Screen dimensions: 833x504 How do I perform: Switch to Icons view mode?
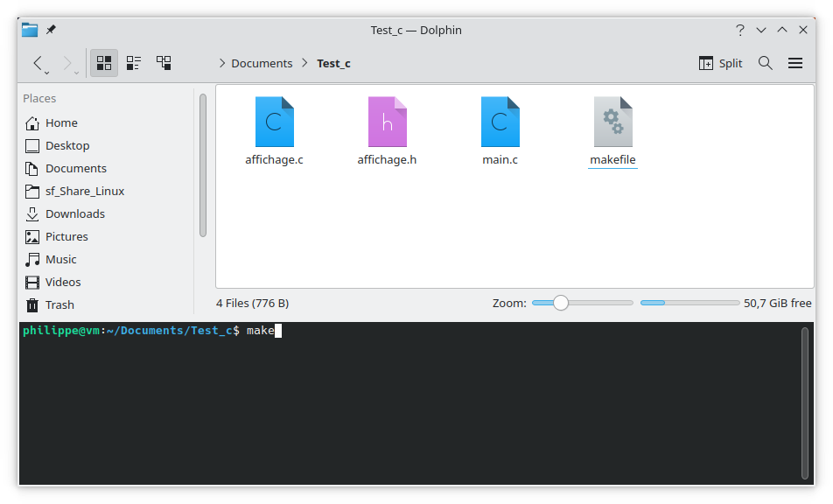pyautogui.click(x=103, y=62)
